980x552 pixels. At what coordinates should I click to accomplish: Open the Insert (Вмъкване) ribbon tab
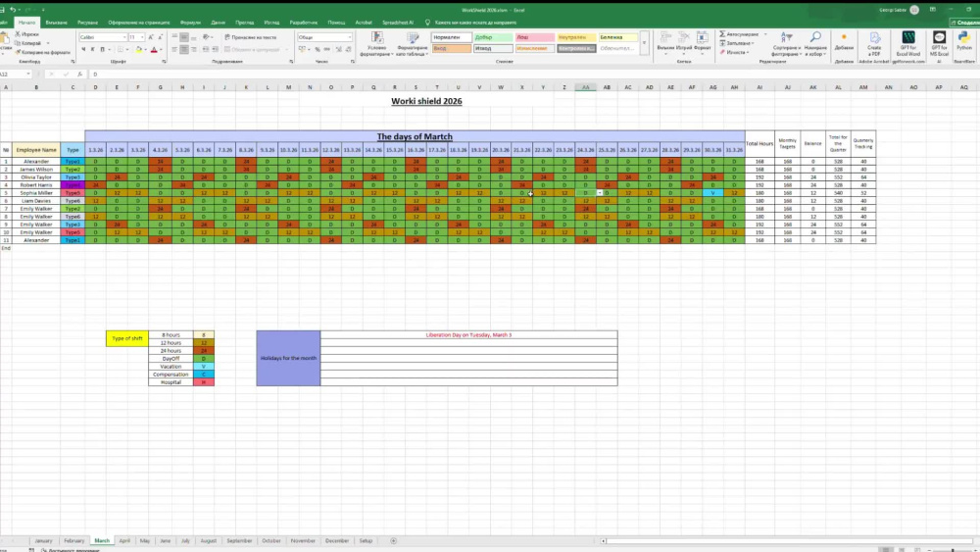[x=56, y=23]
